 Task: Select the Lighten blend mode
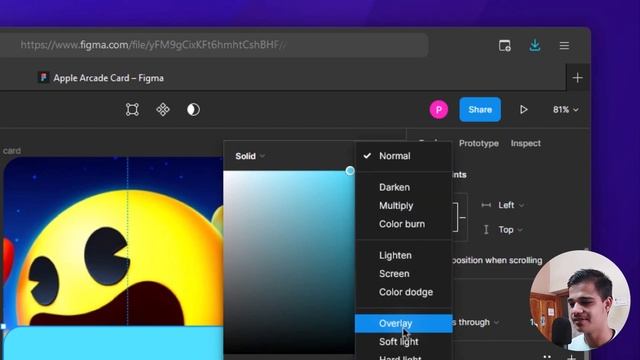click(404, 256)
